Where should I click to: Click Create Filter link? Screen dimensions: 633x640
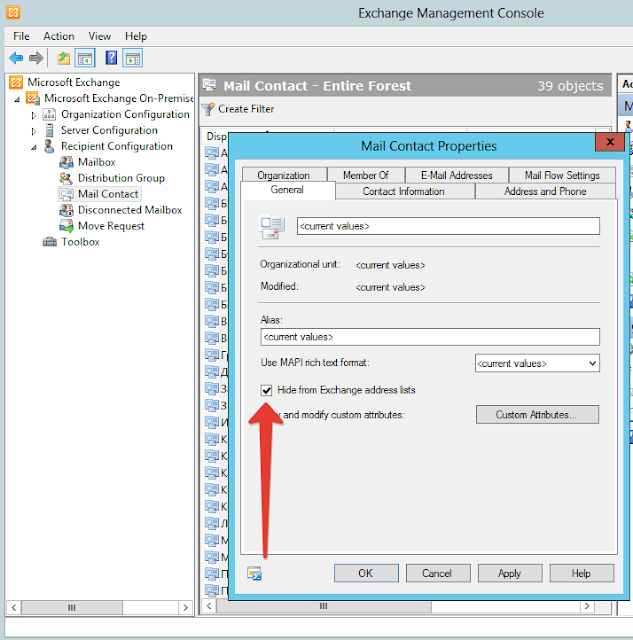coord(246,109)
